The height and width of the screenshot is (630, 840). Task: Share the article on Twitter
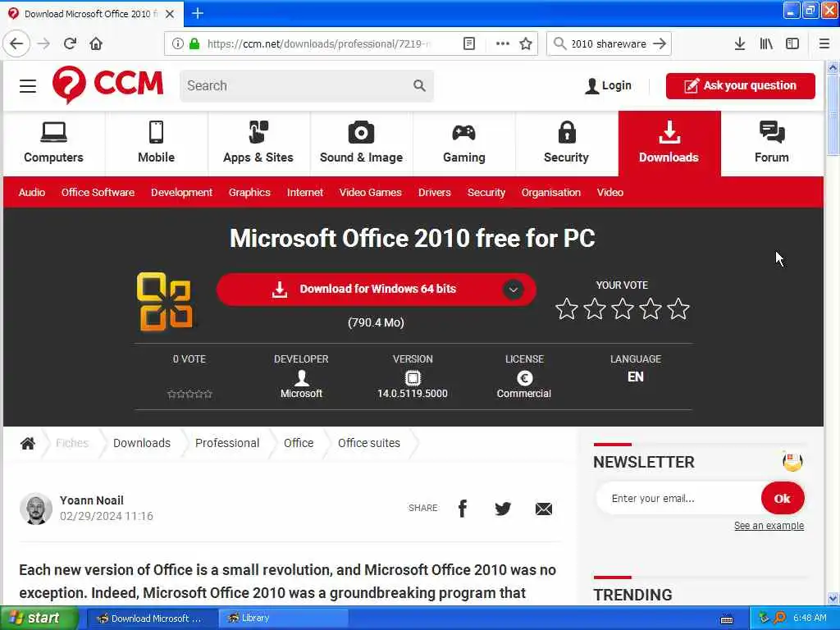[x=503, y=509]
